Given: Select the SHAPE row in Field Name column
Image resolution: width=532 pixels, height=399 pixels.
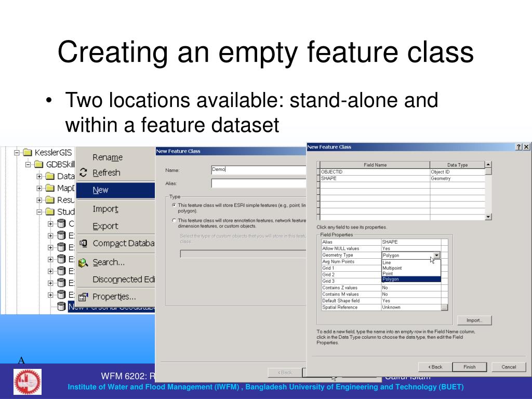Looking at the screenshot, I should 375,179.
